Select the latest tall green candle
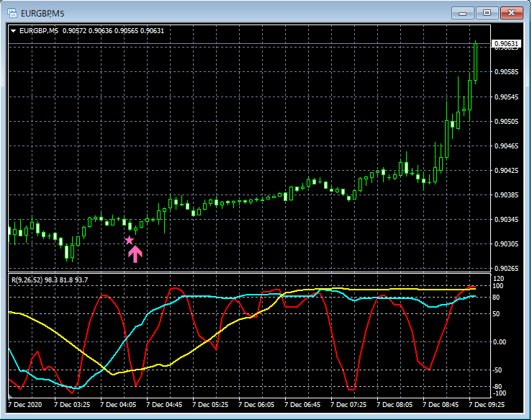This screenshot has height=420, width=532. coord(476,61)
